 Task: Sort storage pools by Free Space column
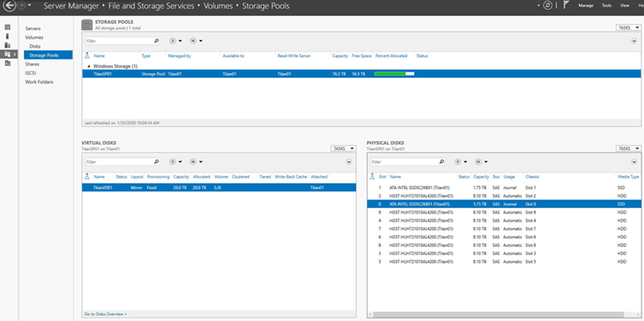pos(362,56)
